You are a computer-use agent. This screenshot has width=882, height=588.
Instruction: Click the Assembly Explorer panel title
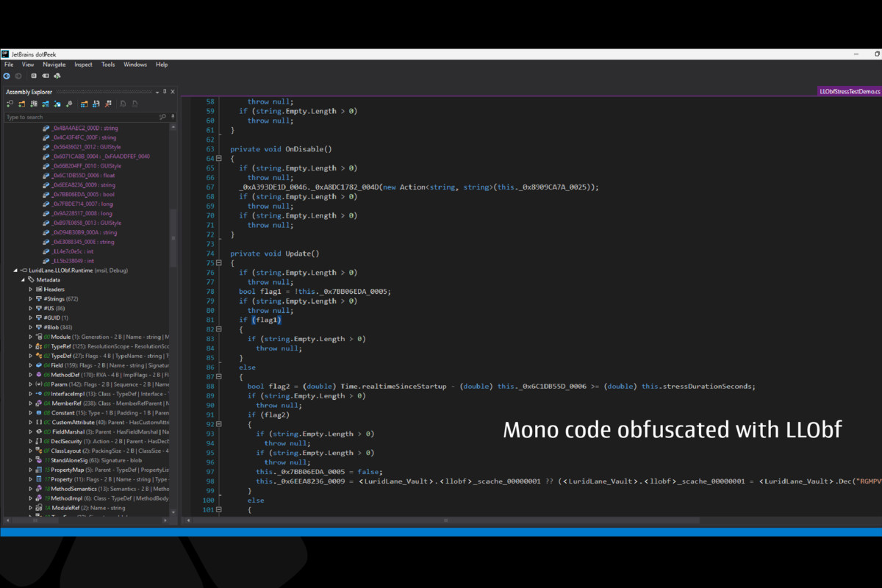[29, 92]
